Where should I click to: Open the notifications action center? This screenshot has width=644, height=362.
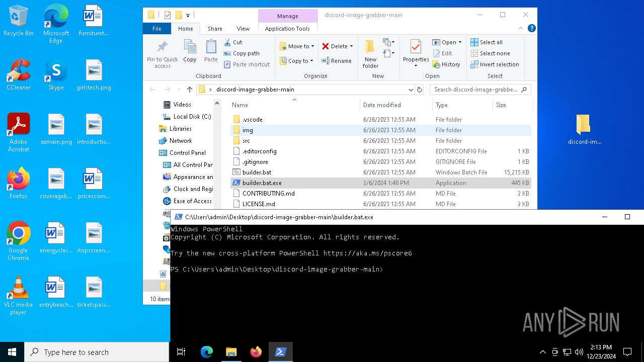(627, 352)
